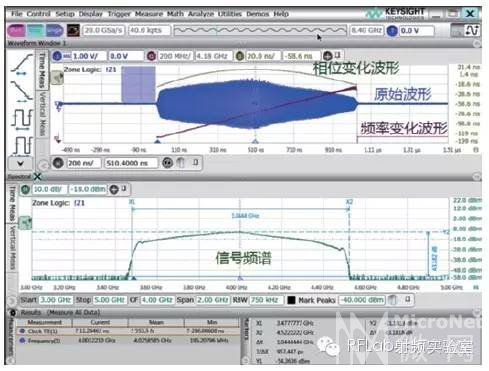This screenshot has height=371, width=489.
Task: Click the 1.00 V/ vertical scale field
Action: tap(89, 56)
